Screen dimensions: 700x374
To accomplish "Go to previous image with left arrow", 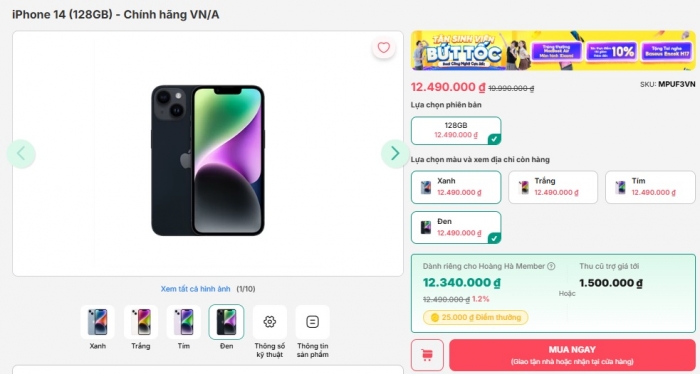I will point(21,154).
